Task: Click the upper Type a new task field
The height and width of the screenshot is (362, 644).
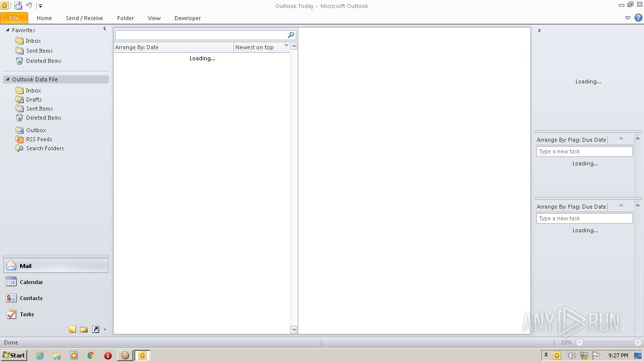Action: tap(584, 151)
